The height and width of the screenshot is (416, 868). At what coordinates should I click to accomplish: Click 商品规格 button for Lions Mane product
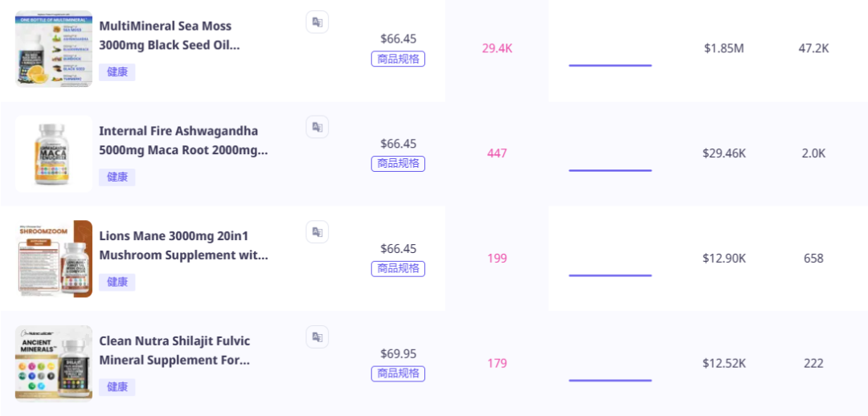pos(398,269)
